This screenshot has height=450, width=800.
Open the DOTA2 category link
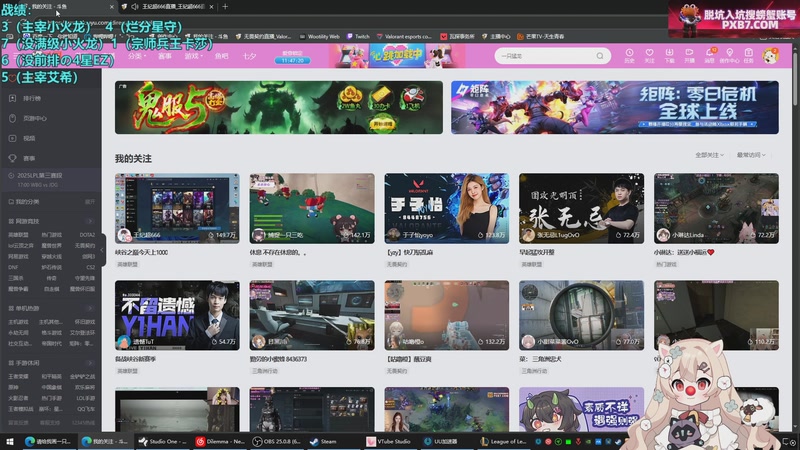87,235
